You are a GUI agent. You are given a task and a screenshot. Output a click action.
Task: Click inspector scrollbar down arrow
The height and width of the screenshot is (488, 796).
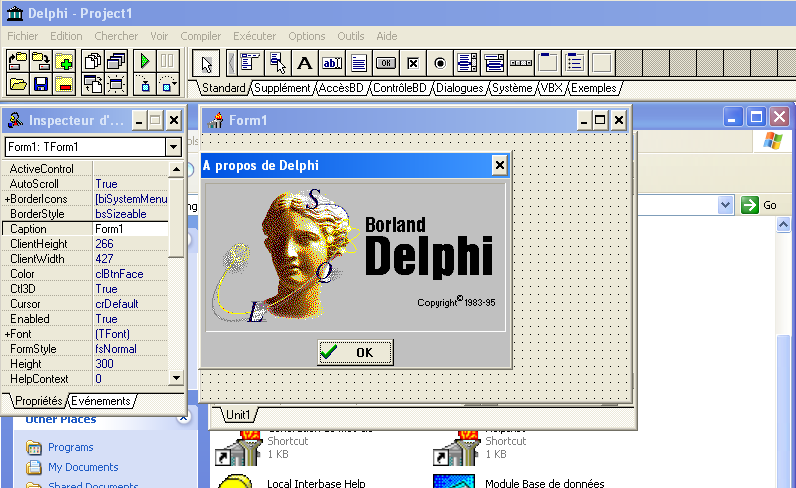(176, 378)
